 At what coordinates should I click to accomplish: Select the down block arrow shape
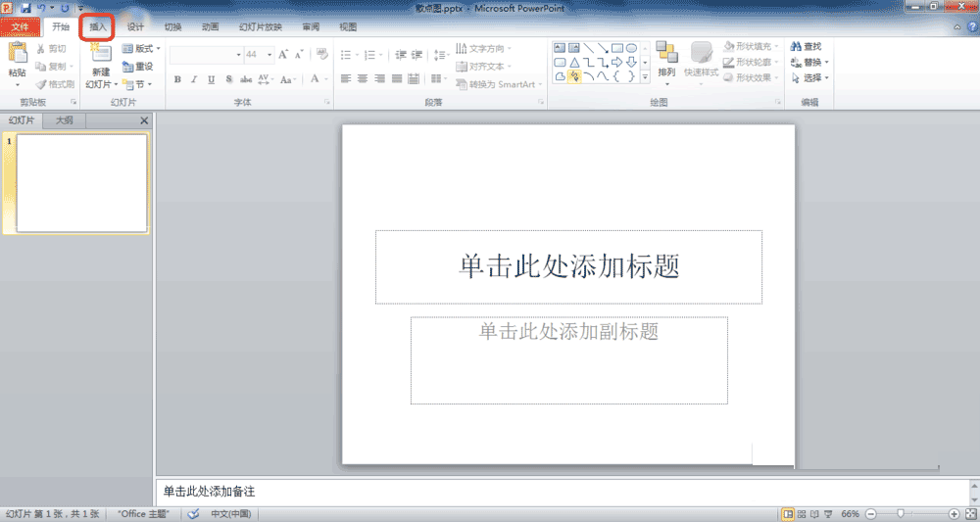click(631, 63)
